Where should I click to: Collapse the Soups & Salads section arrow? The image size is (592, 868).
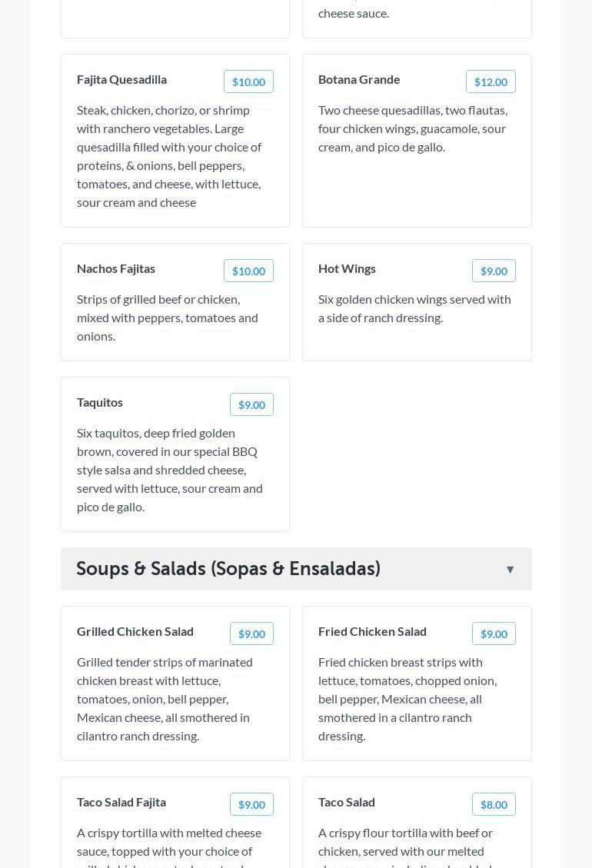510,570
